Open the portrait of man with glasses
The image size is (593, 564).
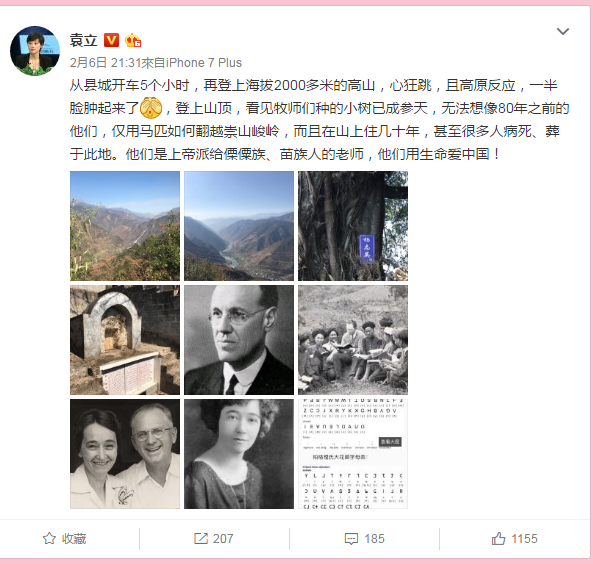(239, 340)
